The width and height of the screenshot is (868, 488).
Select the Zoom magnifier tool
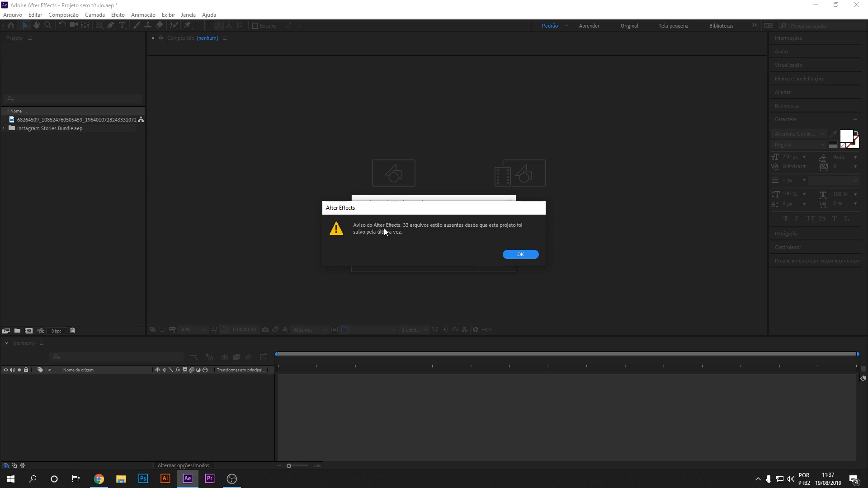(x=48, y=25)
